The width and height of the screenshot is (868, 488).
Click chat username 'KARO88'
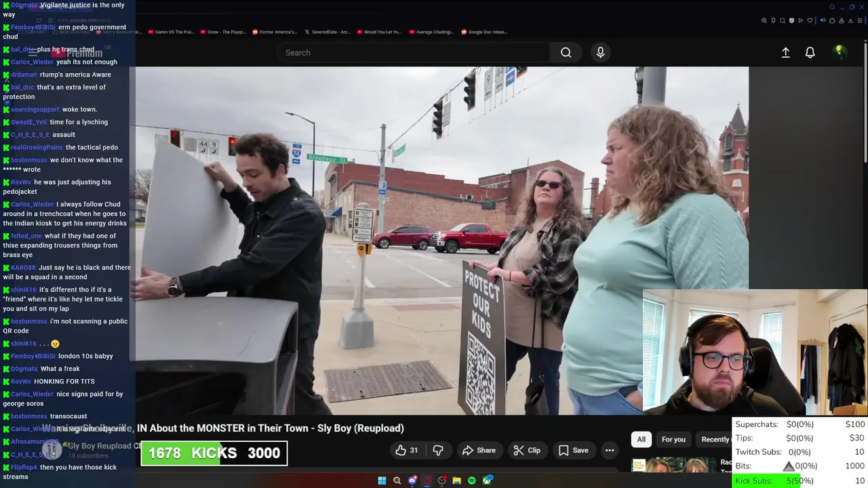tap(24, 268)
